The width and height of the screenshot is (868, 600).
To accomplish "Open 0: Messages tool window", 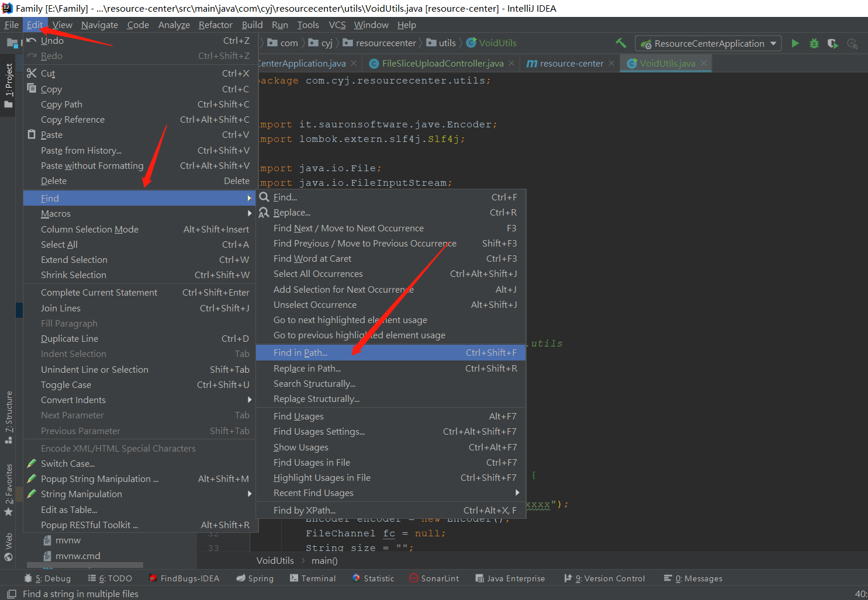I will click(x=693, y=578).
